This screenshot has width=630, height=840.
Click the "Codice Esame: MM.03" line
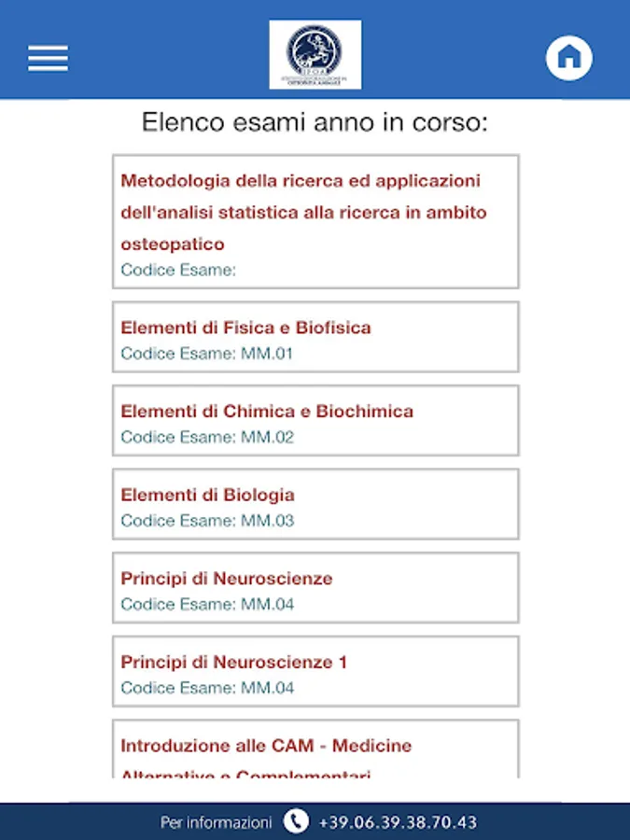(x=207, y=521)
